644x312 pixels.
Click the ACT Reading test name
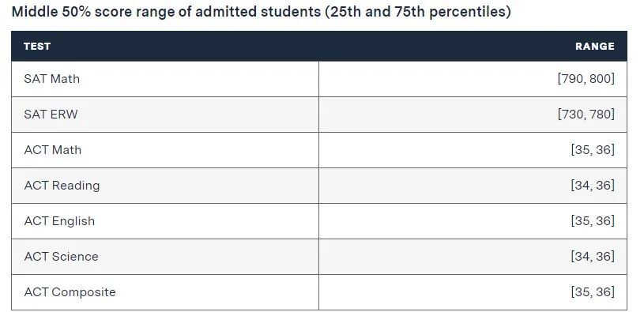(x=62, y=186)
